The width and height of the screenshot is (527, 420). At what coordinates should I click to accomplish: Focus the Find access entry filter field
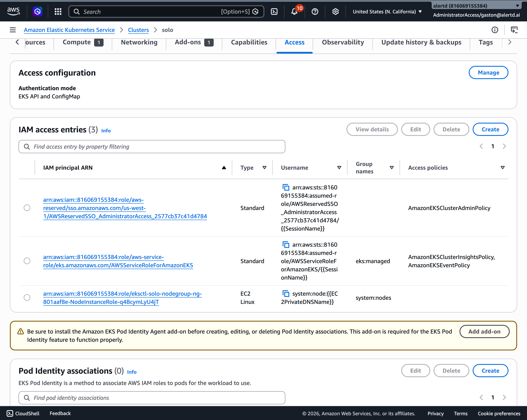[152, 146]
